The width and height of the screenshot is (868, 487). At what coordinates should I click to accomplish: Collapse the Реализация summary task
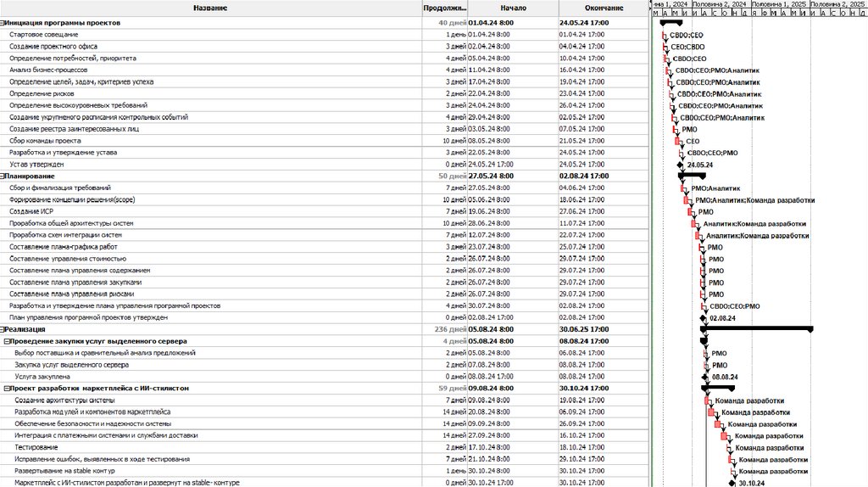tap(3, 330)
